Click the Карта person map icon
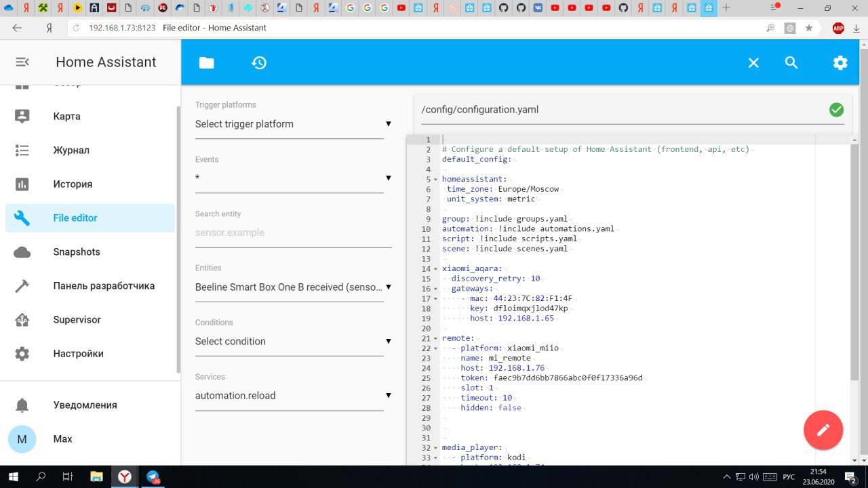Viewport: 868px width, 488px height. pos(22,116)
